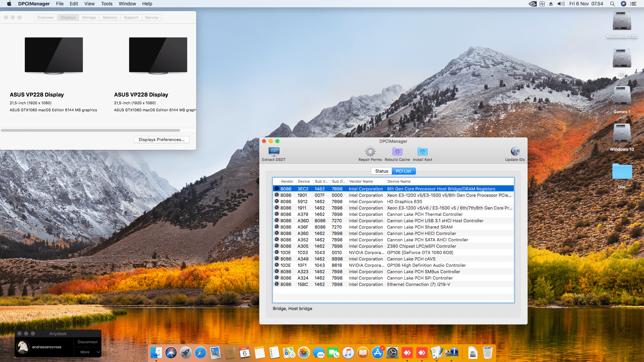The height and width of the screenshot is (362, 644).
Task: Click the Rebuild Cache icon
Action: pos(397,152)
